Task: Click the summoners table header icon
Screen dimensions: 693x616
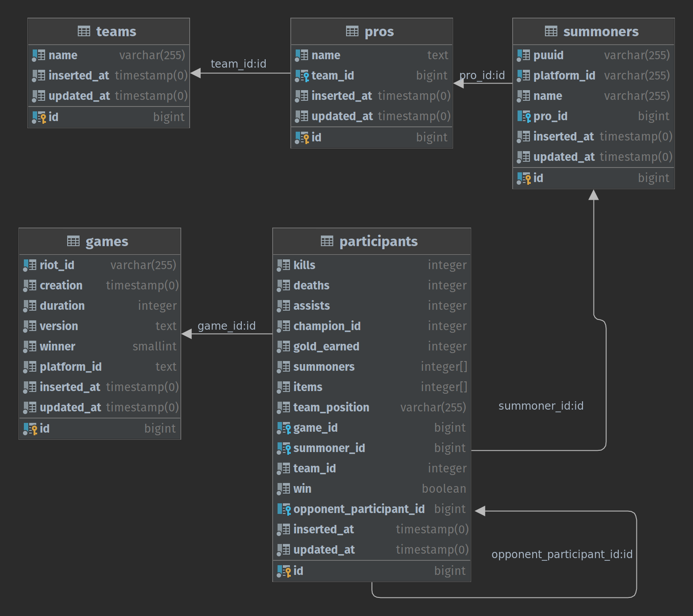Action: pos(551,31)
